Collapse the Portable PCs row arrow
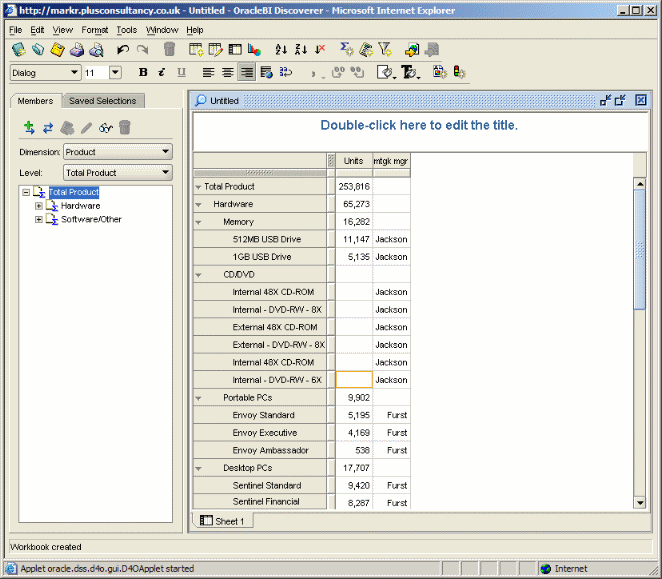Image resolution: width=662 pixels, height=579 pixels. tap(198, 398)
